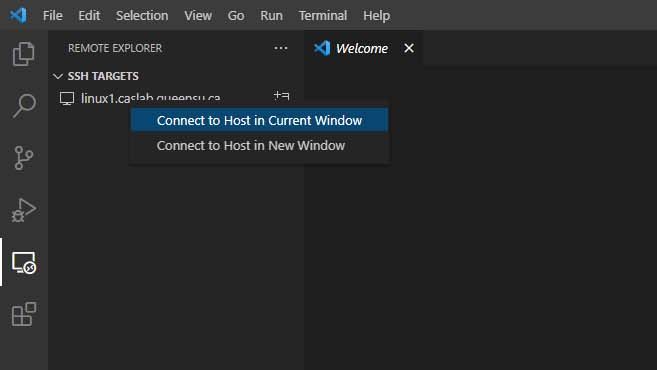Open the Terminal menu
This screenshot has width=657, height=370.
pyautogui.click(x=323, y=16)
